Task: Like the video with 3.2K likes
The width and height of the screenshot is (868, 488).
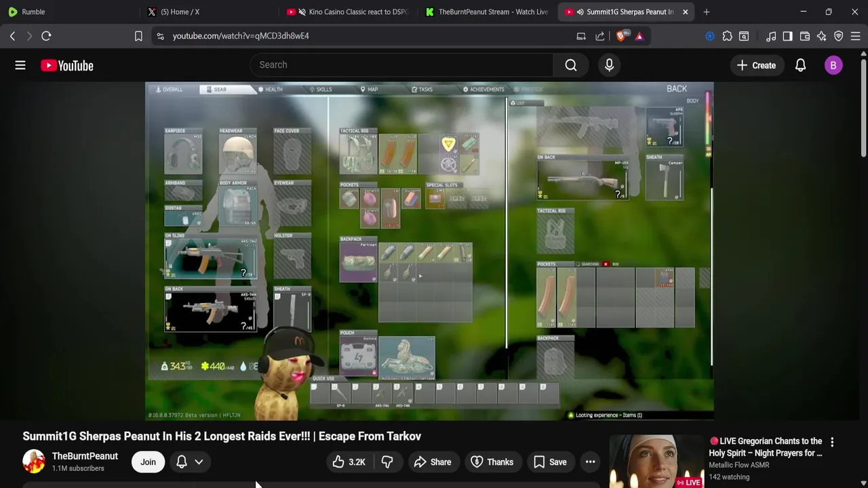Action: [x=349, y=462]
